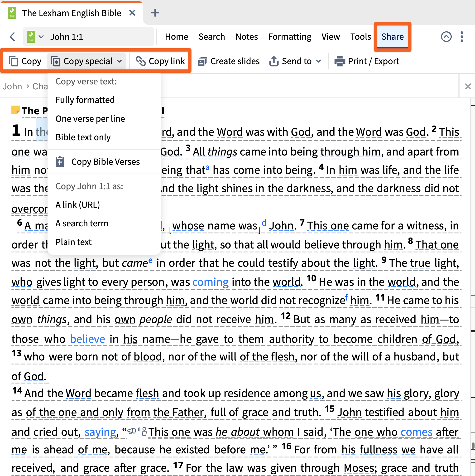Open a new tab with plus button
Image resolution: width=475 pixels, height=476 pixels.
pos(155,13)
